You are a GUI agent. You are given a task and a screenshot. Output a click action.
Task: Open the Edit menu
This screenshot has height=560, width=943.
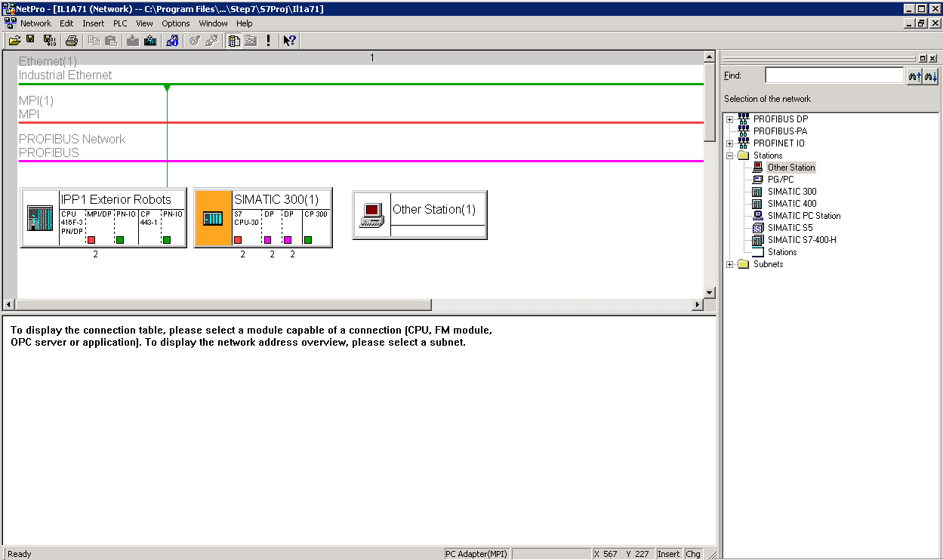pos(66,23)
